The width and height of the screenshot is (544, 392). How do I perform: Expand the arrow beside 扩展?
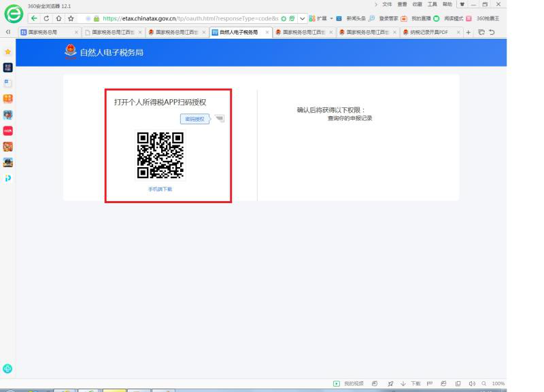pyautogui.click(x=331, y=18)
